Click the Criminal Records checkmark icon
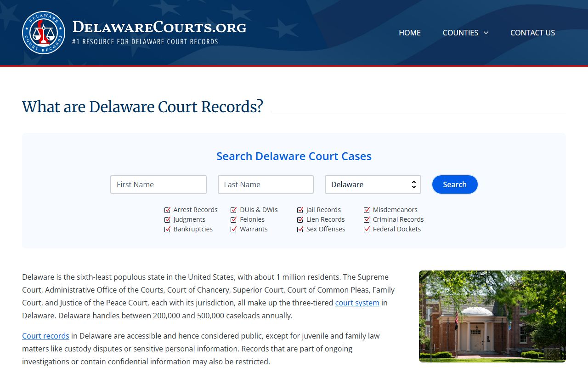Screen dimensions: 588x368 (x=367, y=219)
